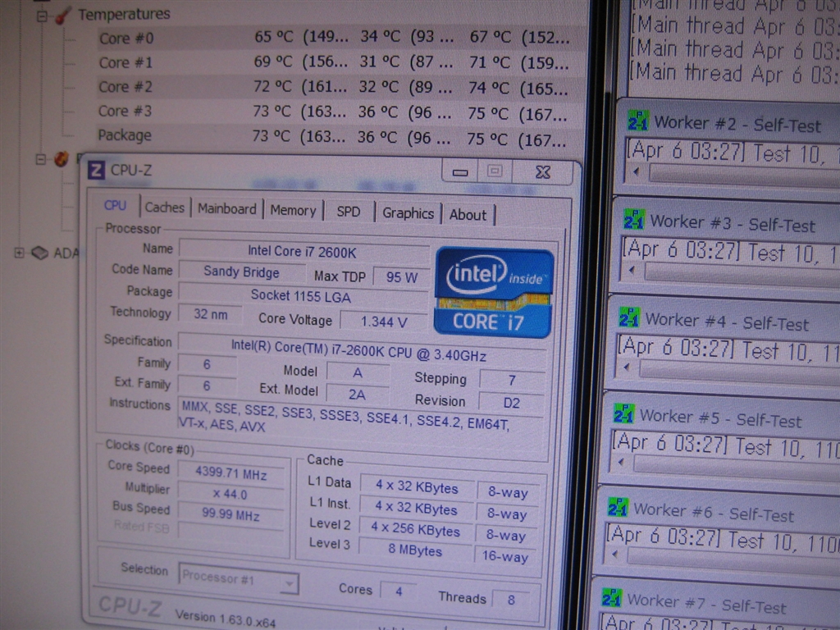Select the Core #0 temperature row
Viewport: 840px width, 630px height.
(340, 38)
